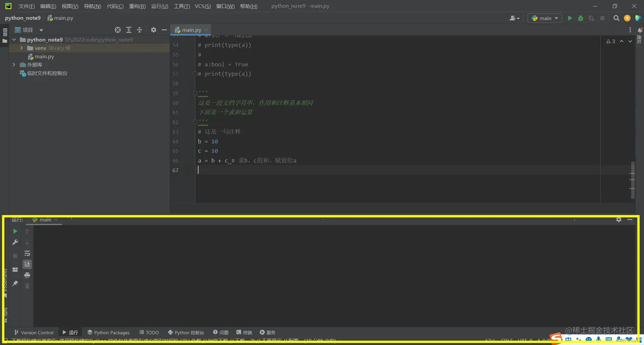Open the 代码(C) menu

pyautogui.click(x=115, y=6)
